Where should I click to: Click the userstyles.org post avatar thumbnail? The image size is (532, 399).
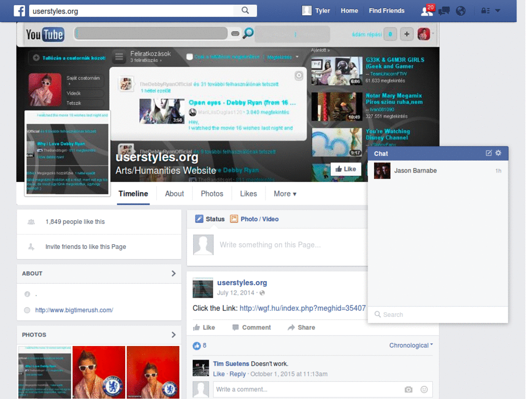point(203,288)
